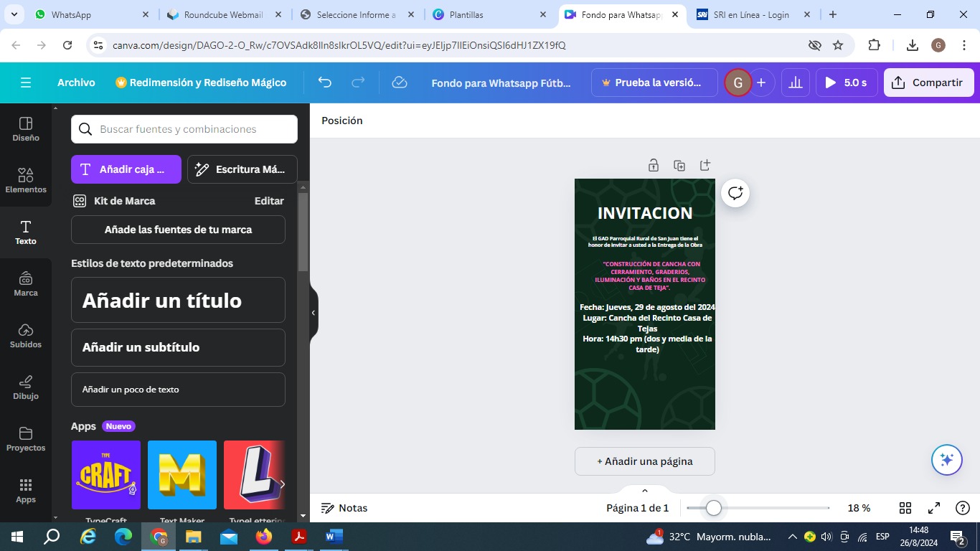Image resolution: width=980 pixels, height=551 pixels.
Task: Toggle grid view of pages
Action: point(905,508)
